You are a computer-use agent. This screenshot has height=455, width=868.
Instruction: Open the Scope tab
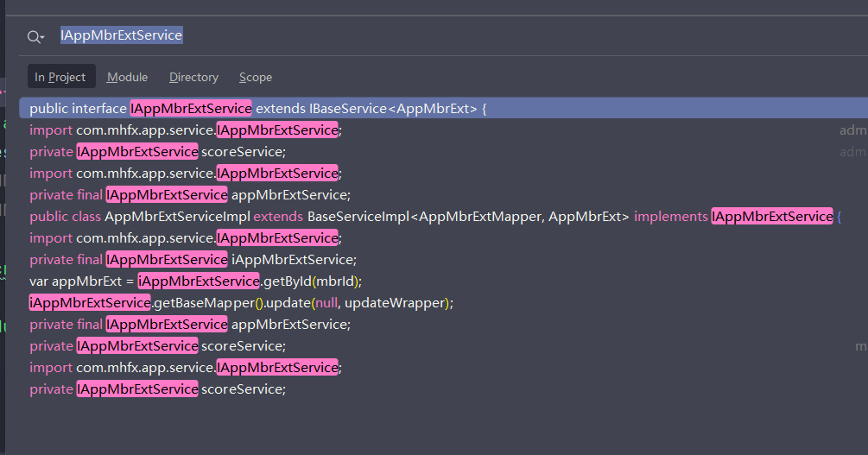[256, 77]
